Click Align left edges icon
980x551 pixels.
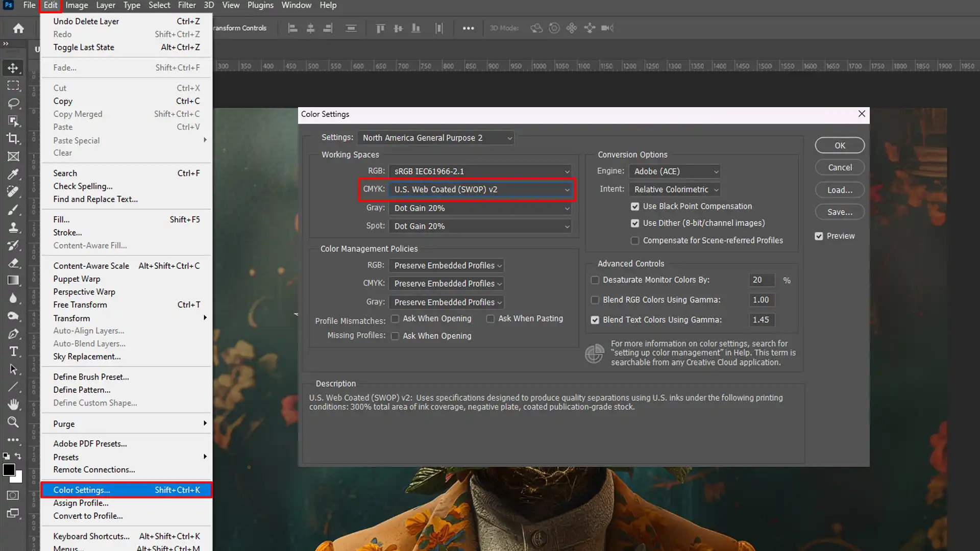(292, 28)
